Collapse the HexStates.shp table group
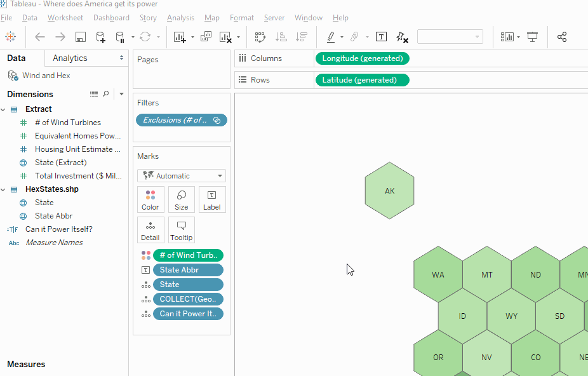This screenshot has height=376, width=588. pos(3,189)
